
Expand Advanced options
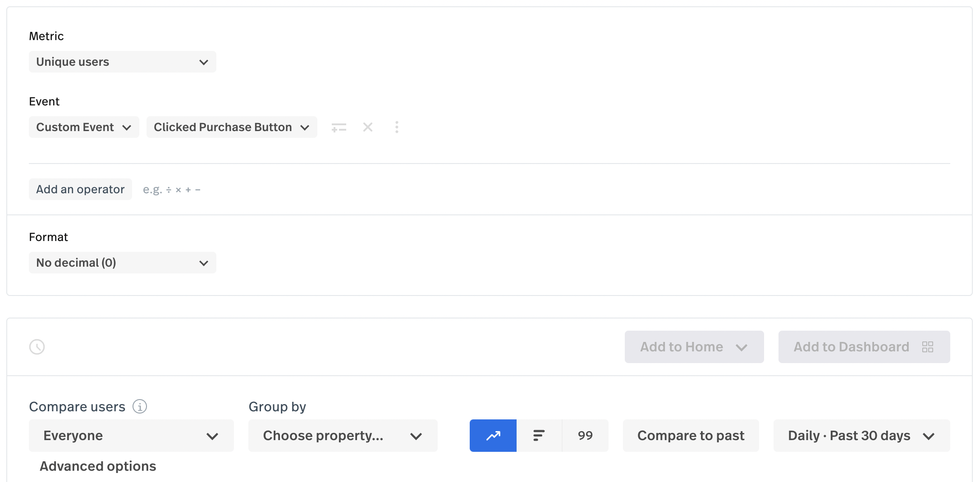click(x=98, y=466)
